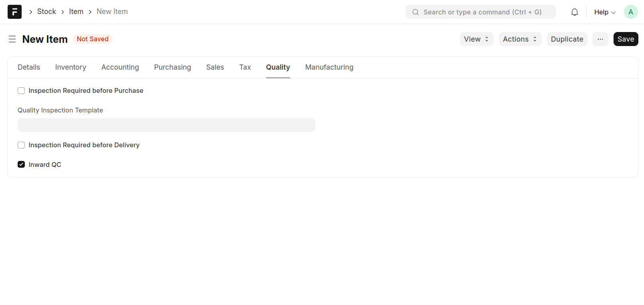Screen dimensions: 644x305
Task: Switch to the Inventory tab
Action: tap(71, 67)
